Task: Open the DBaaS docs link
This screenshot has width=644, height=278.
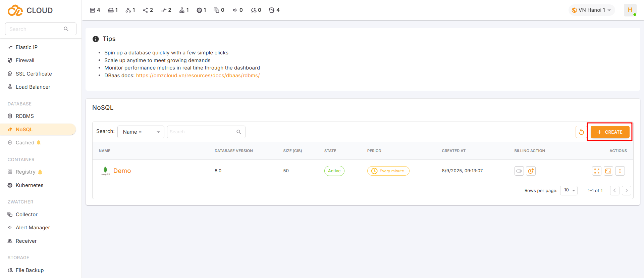Action: point(198,76)
